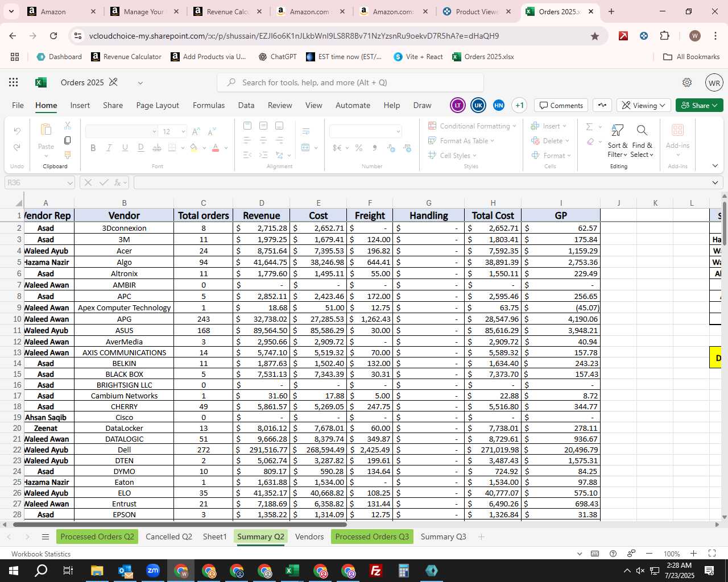This screenshot has width=728, height=582.
Task: Toggle full screen view in status bar
Action: tap(712, 554)
